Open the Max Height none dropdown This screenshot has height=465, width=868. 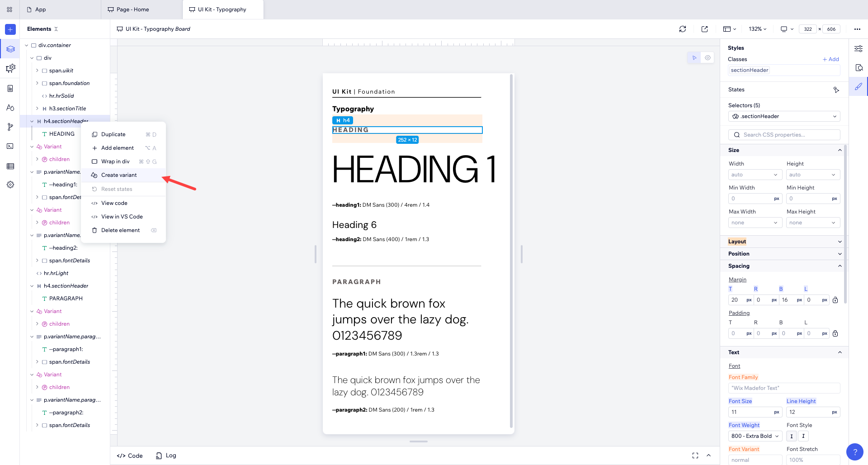(x=813, y=223)
